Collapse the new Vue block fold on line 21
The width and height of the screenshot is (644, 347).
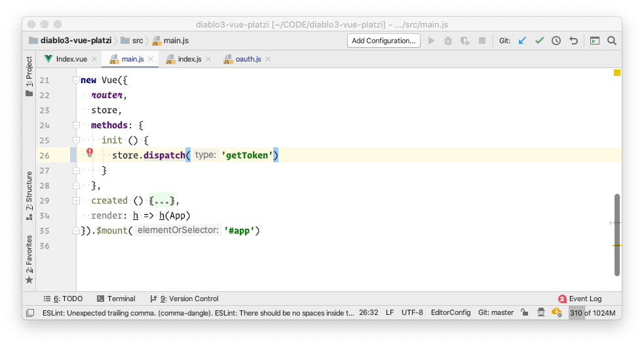click(x=76, y=80)
